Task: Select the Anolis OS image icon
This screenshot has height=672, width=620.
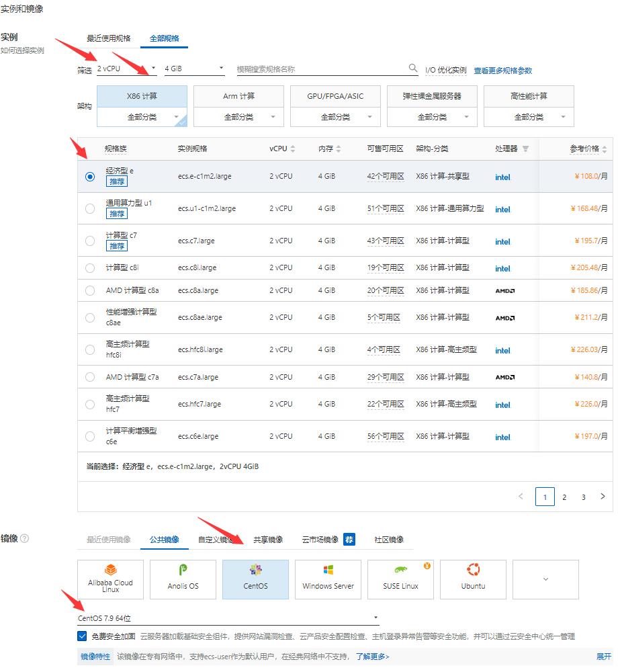Action: (x=183, y=579)
